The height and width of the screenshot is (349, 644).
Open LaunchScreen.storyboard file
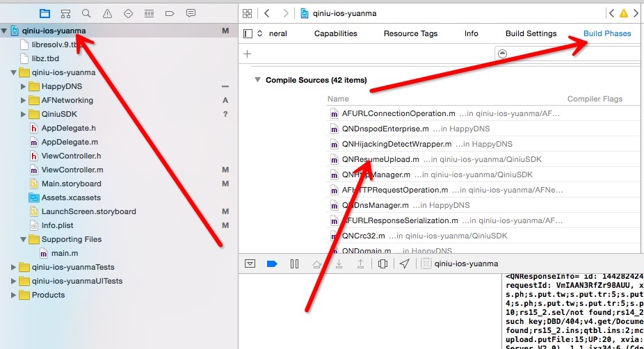tap(88, 212)
